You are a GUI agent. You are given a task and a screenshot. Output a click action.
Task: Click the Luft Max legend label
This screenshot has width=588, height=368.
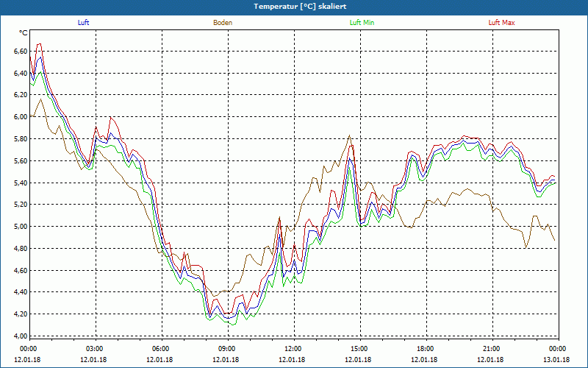tap(501, 23)
